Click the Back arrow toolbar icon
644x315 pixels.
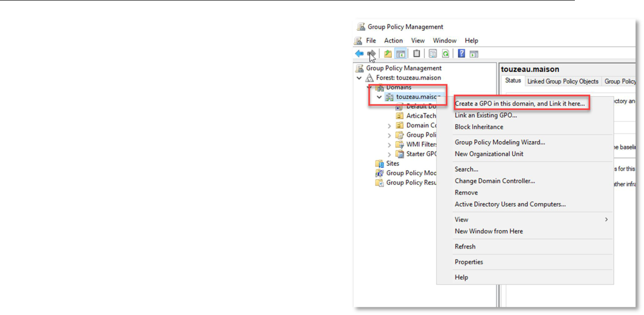359,54
